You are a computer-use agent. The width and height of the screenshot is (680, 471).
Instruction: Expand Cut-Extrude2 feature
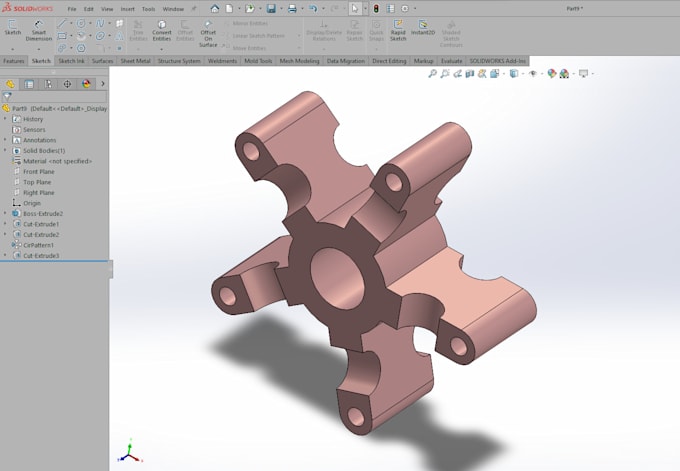(x=5, y=234)
